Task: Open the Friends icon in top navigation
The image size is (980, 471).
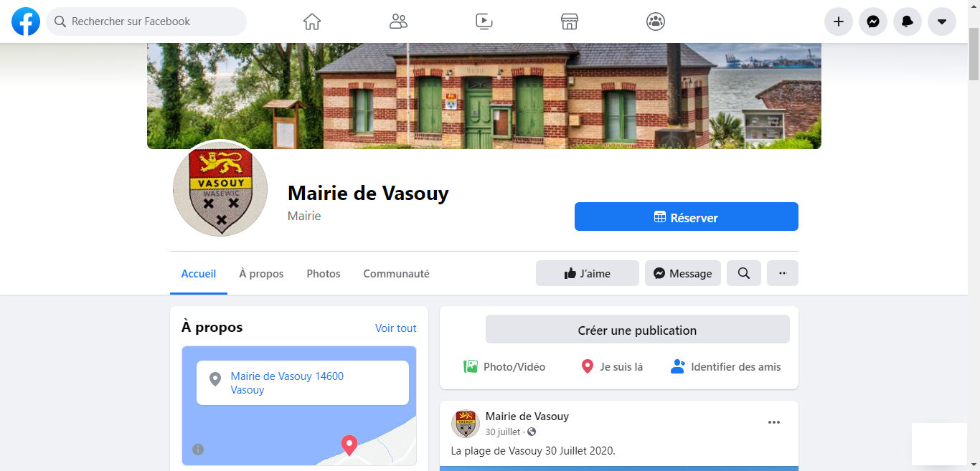Action: pyautogui.click(x=398, y=22)
